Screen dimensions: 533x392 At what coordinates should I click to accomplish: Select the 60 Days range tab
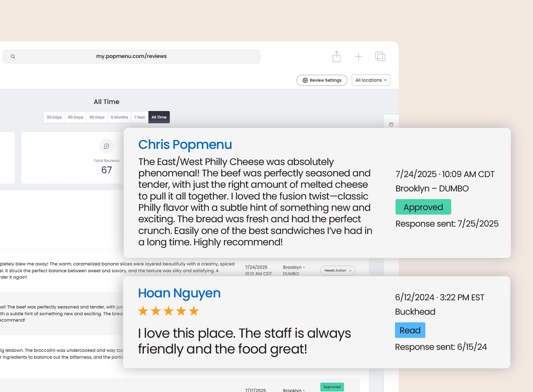76,117
